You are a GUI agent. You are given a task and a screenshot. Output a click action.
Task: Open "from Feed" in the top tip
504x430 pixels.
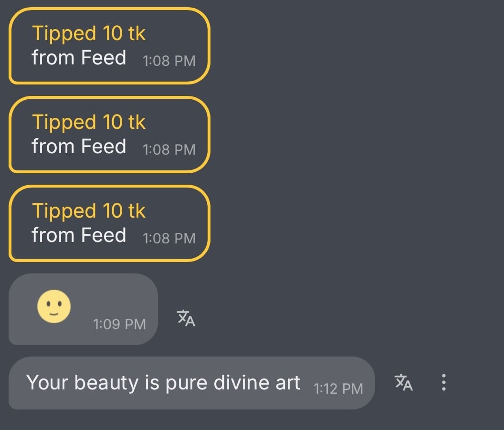tap(79, 58)
